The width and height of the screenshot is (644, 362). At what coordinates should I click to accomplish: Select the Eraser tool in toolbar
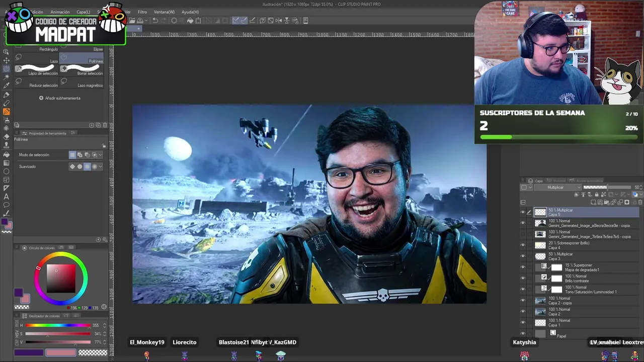point(7,137)
